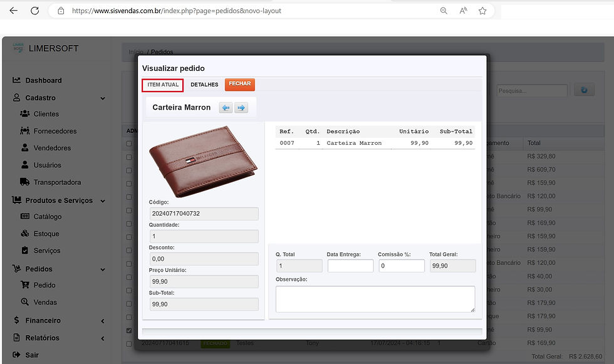
Task: Click the Data Entrega field
Action: [x=350, y=266]
